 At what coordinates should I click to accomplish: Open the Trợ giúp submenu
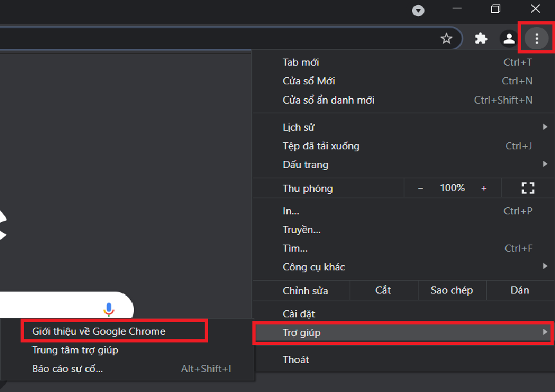386,333
